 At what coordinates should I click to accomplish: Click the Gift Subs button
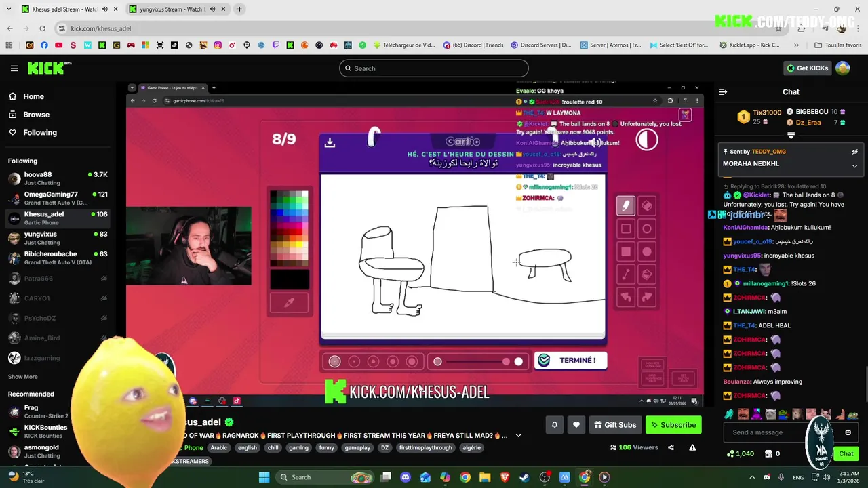click(615, 425)
